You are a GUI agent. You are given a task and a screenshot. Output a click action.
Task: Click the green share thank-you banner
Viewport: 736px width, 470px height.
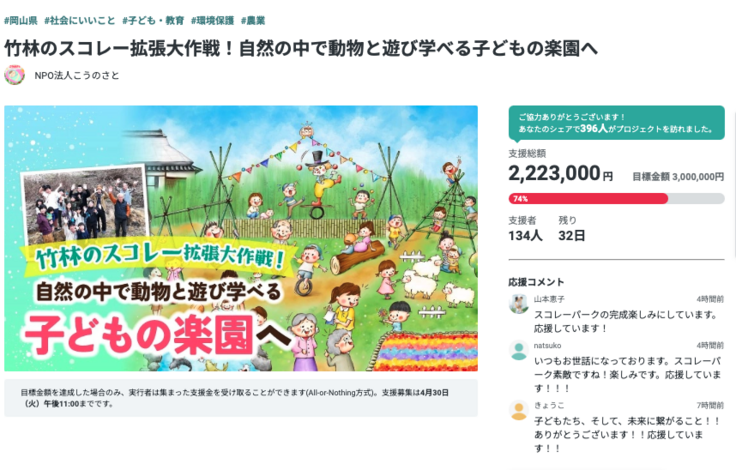tap(616, 122)
